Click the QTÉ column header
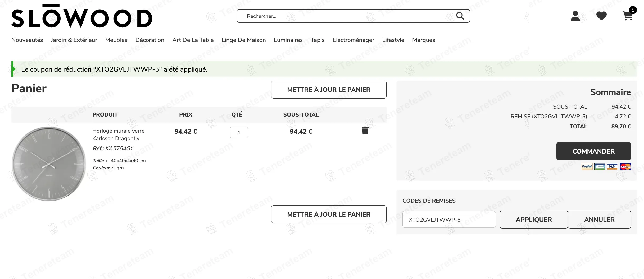The height and width of the screenshot is (279, 644). point(237,115)
